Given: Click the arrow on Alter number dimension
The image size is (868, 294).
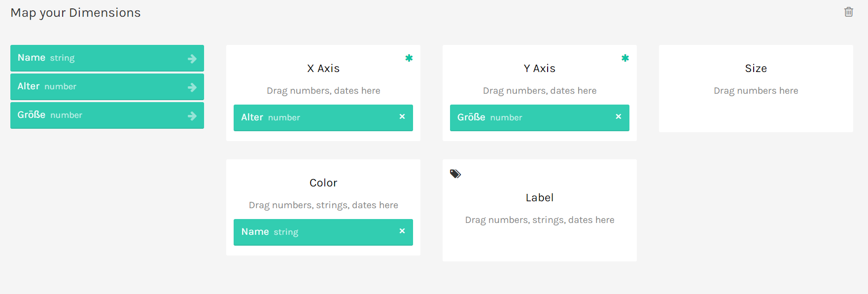Looking at the screenshot, I should [x=192, y=87].
